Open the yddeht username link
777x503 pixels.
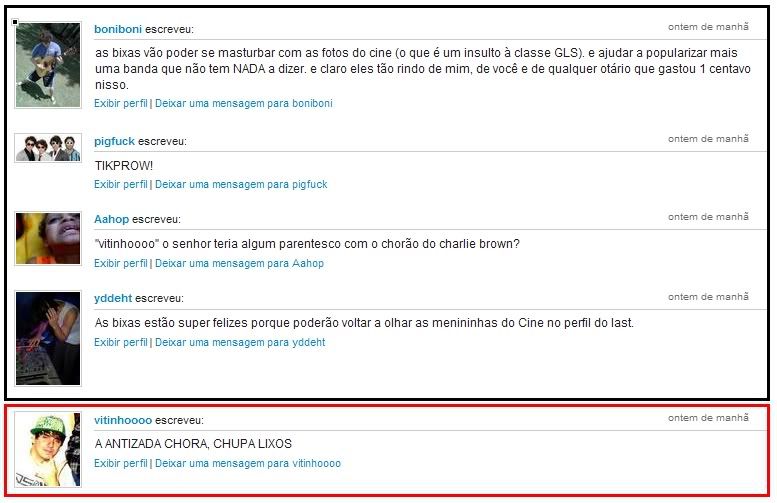click(113, 298)
